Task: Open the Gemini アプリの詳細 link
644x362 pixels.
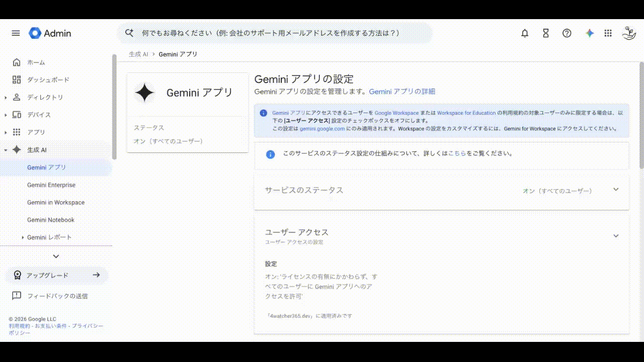Action: (x=402, y=92)
